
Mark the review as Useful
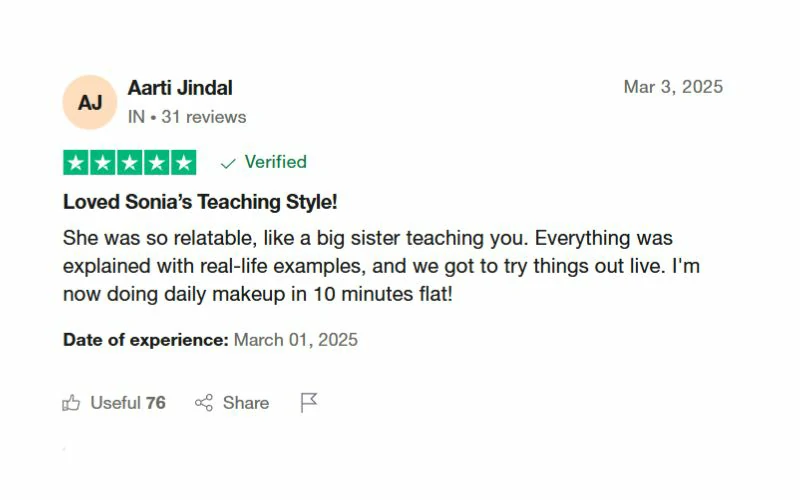pyautogui.click(x=127, y=403)
